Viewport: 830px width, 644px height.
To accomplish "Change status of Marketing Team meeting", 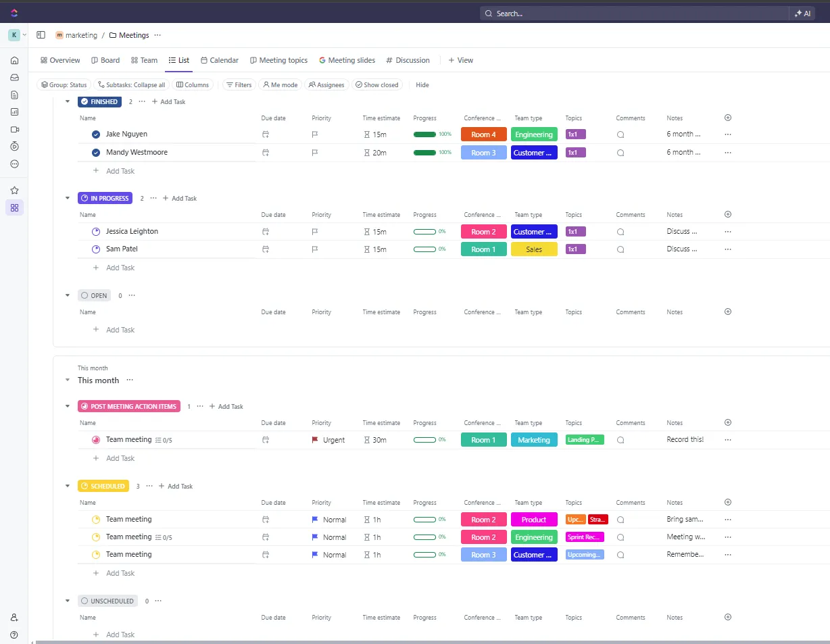I will [96, 440].
